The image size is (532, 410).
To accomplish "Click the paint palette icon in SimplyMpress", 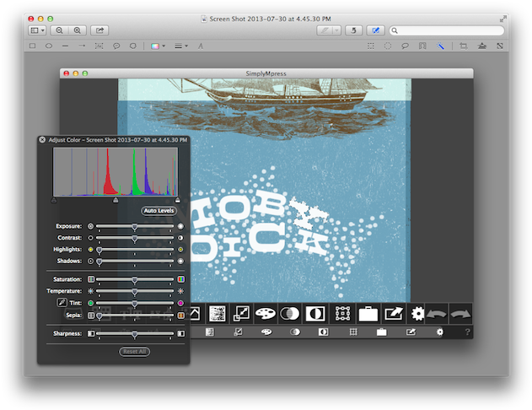I will click(x=266, y=314).
